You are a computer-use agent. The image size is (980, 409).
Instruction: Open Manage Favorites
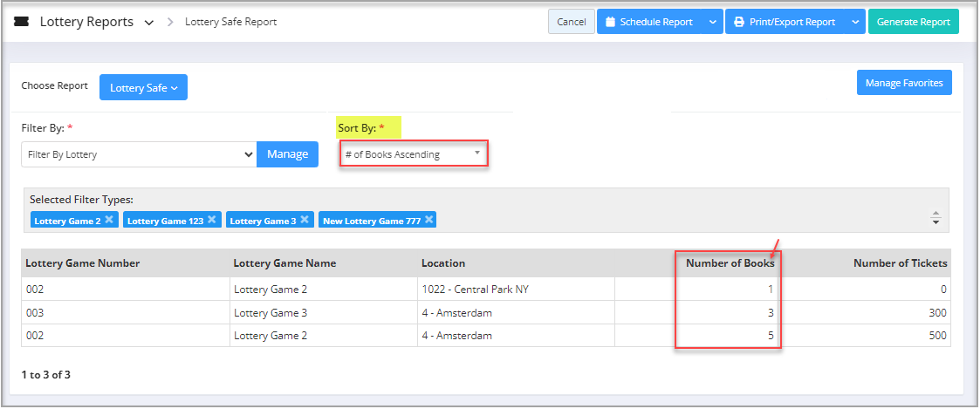tap(903, 83)
